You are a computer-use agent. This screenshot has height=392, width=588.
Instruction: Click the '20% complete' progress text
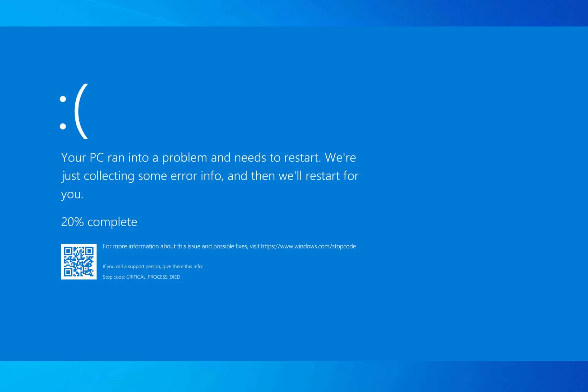click(x=99, y=222)
